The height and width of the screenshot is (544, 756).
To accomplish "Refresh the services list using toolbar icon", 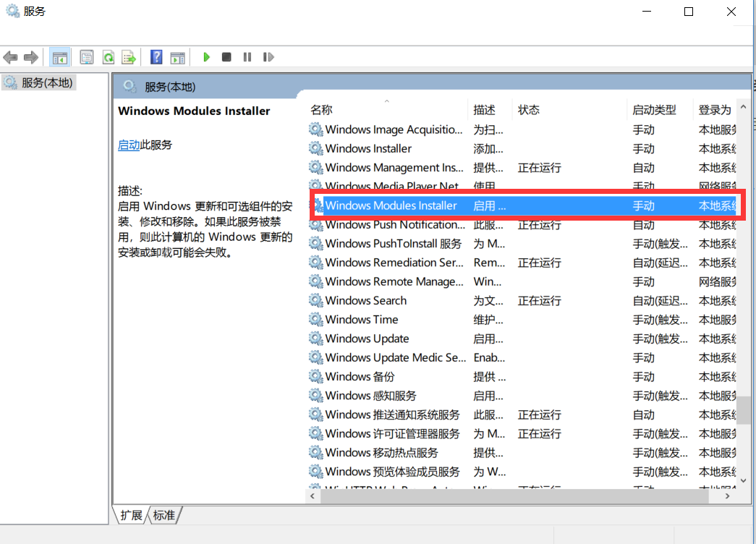I will (107, 57).
